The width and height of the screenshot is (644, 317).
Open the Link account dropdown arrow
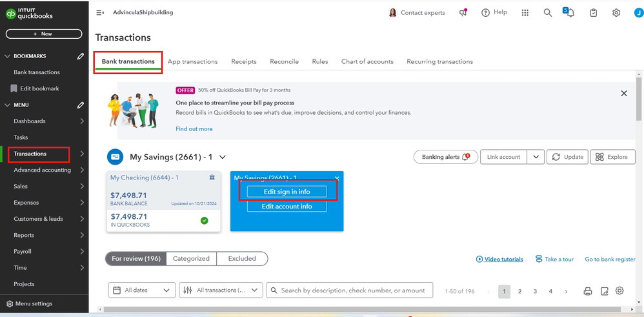point(536,157)
